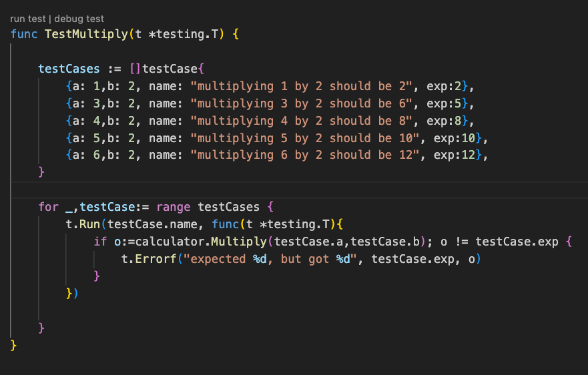This screenshot has height=375, width=588.
Task: Click the 'for' keyword of the loop
Action: click(48, 207)
